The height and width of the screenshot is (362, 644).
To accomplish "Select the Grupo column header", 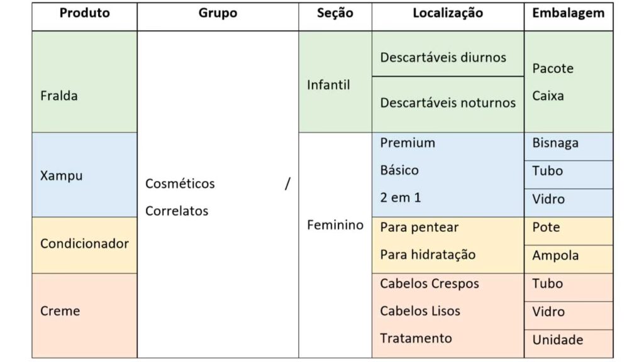I will pos(218,13).
